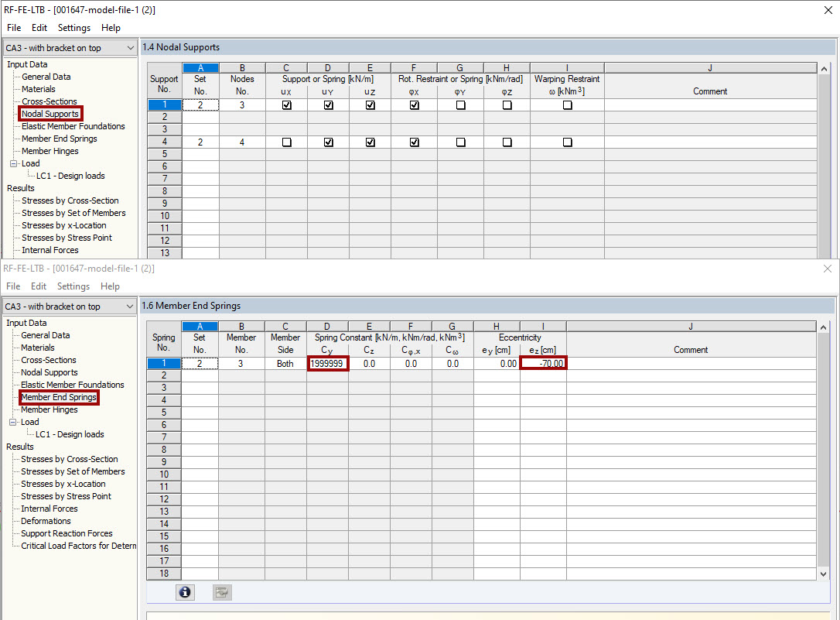Open Member Hinges in lower window tree
840x620 pixels.
coord(50,409)
